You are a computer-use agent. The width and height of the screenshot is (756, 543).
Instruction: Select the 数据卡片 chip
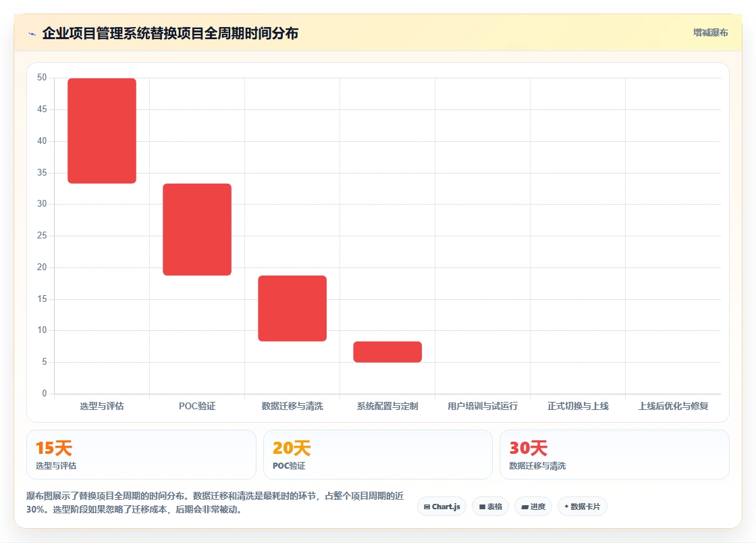point(582,507)
